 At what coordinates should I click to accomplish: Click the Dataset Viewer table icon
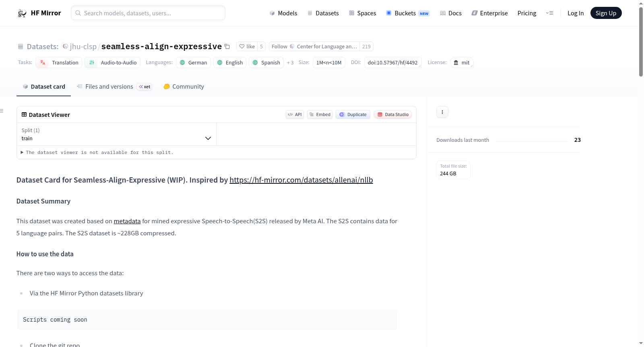24,115
